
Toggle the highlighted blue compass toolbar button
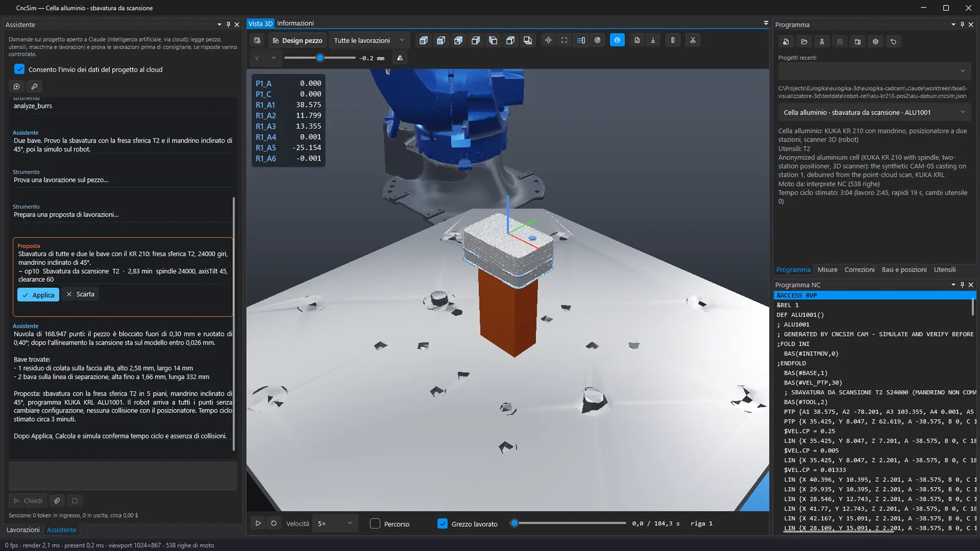pos(617,40)
